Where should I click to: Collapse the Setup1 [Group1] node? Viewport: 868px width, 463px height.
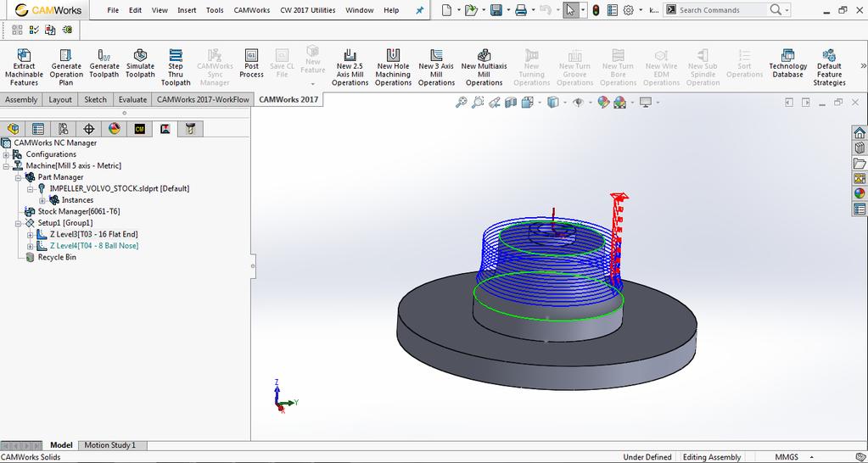pos(19,223)
